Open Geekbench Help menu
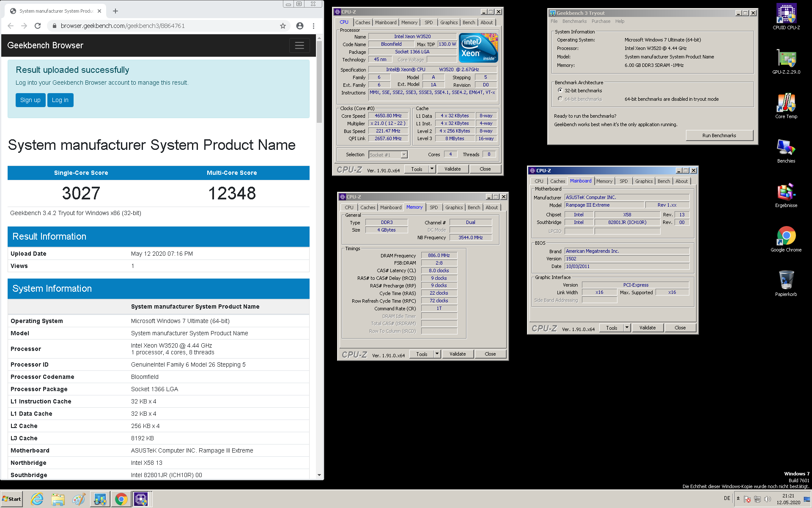The height and width of the screenshot is (508, 812). tap(620, 21)
